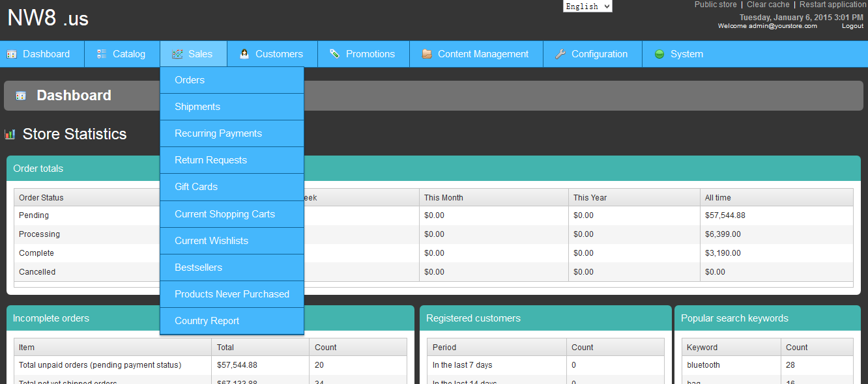This screenshot has height=384, width=868.
Task: Click the Public store link
Action: tap(715, 5)
